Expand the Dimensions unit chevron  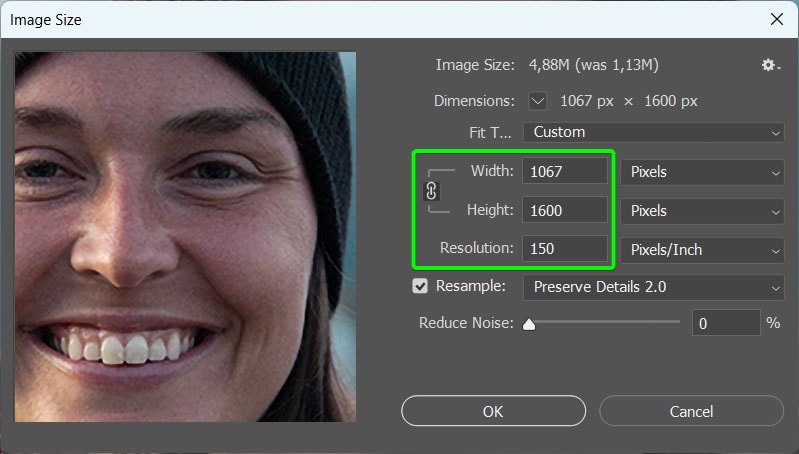(538, 101)
